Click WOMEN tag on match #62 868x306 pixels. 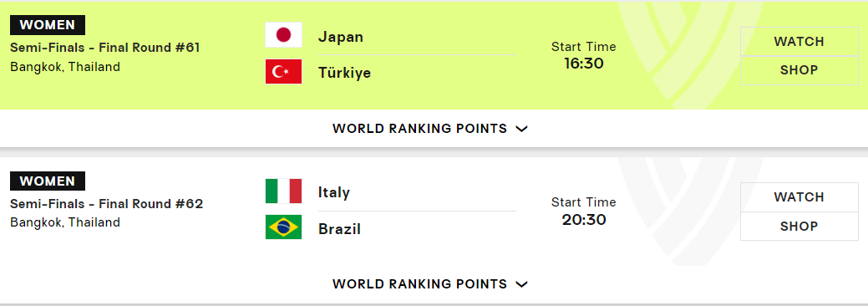(x=48, y=181)
